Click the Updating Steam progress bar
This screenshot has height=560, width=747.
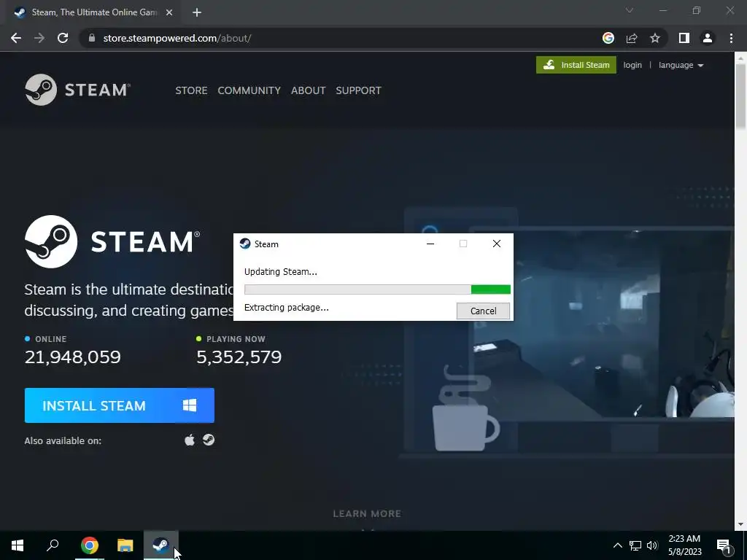377,289
